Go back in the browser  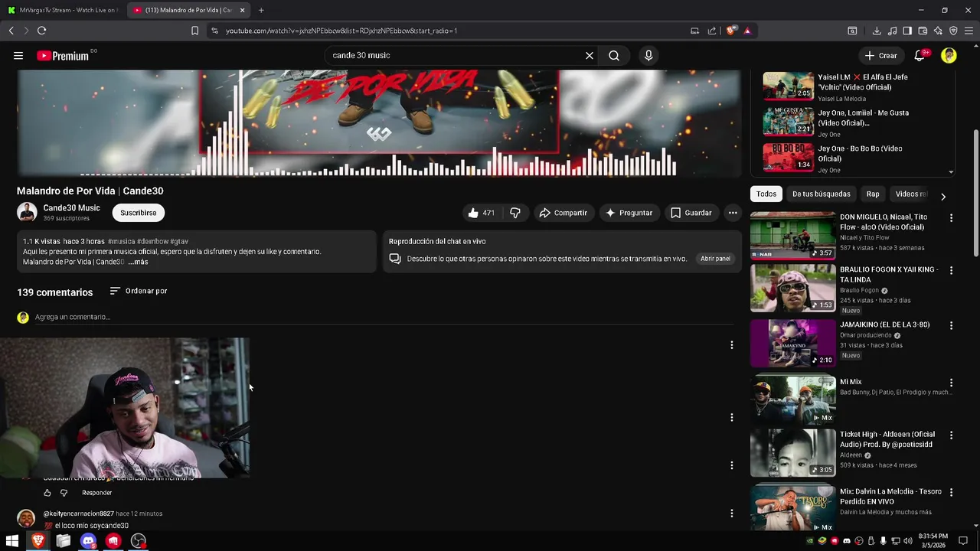pyautogui.click(x=11, y=31)
